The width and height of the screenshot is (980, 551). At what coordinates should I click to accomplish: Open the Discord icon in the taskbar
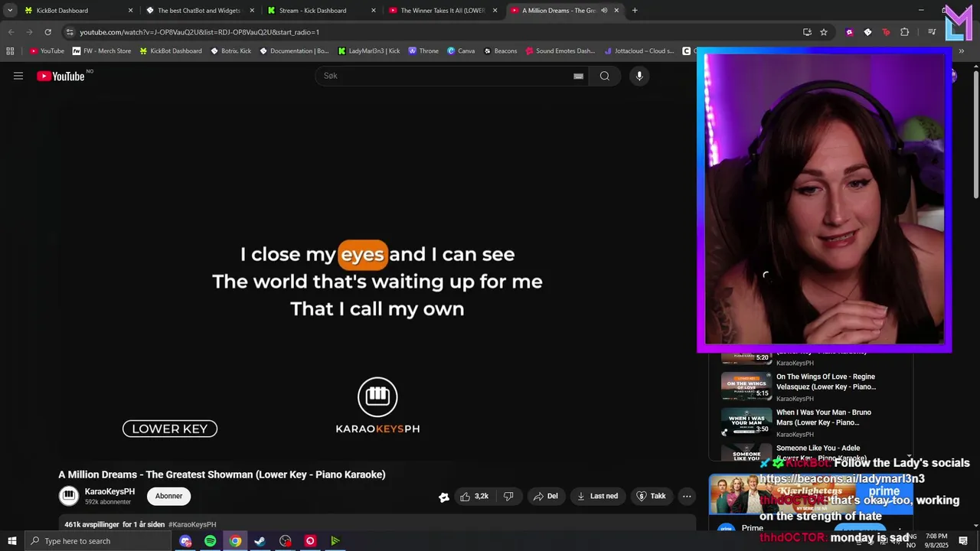[185, 541]
